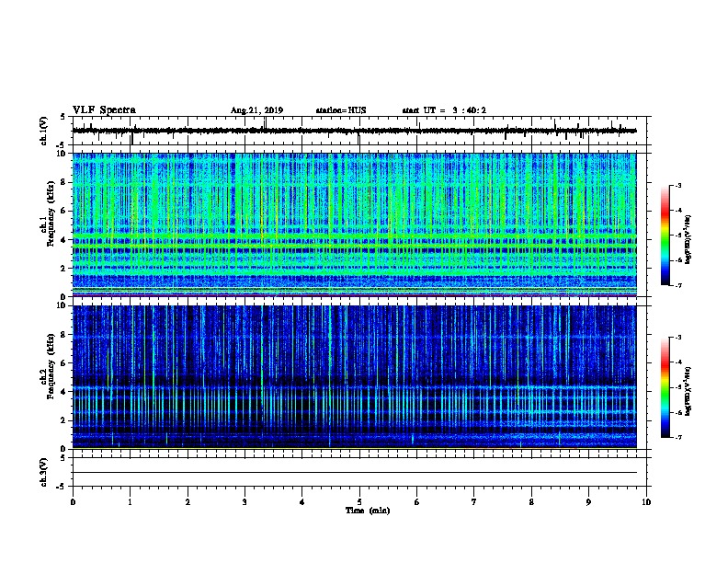Click the "8" tick on the time axis
The height and width of the screenshot is (563, 728).
click(531, 502)
